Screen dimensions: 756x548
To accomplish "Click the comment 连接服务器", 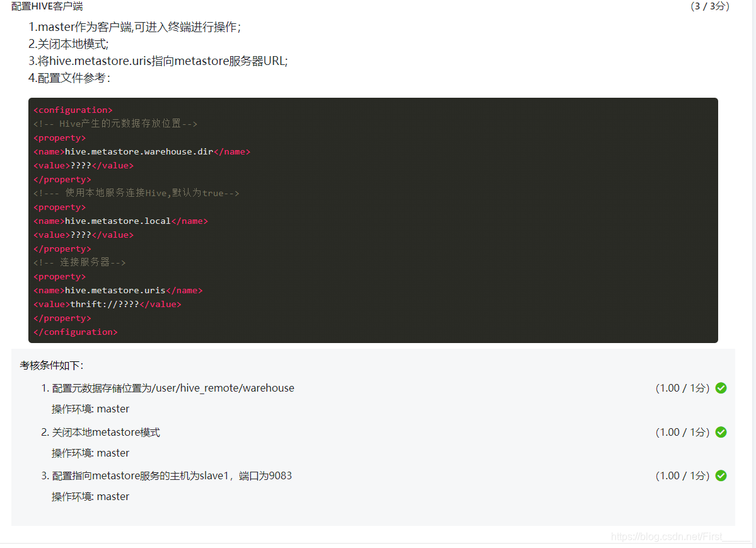I will tap(79, 262).
